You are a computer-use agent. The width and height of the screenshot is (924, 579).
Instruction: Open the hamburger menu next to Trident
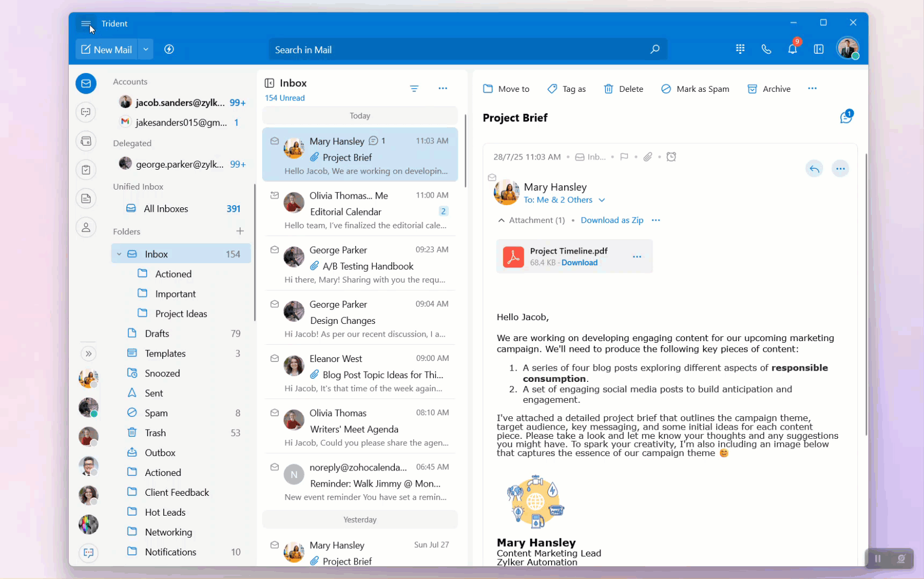(86, 24)
